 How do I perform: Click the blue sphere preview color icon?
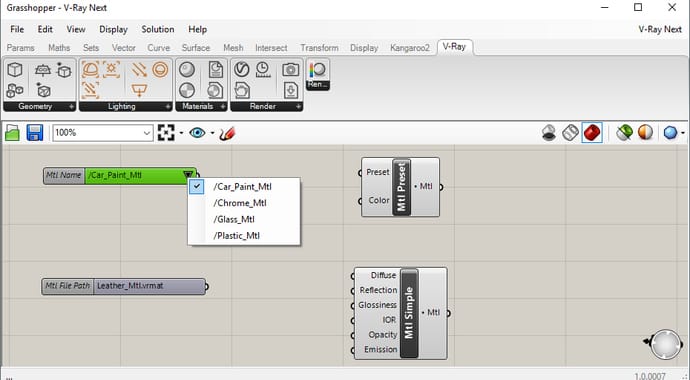[670, 132]
